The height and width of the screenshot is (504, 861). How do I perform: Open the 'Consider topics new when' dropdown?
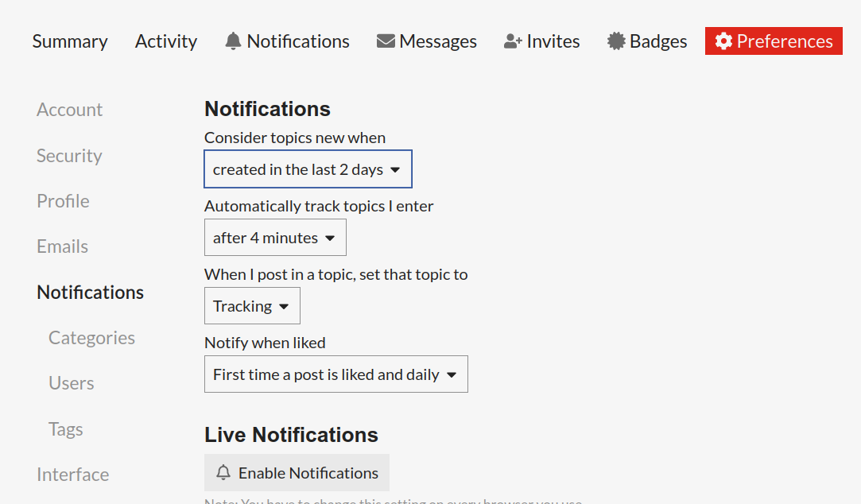point(308,169)
